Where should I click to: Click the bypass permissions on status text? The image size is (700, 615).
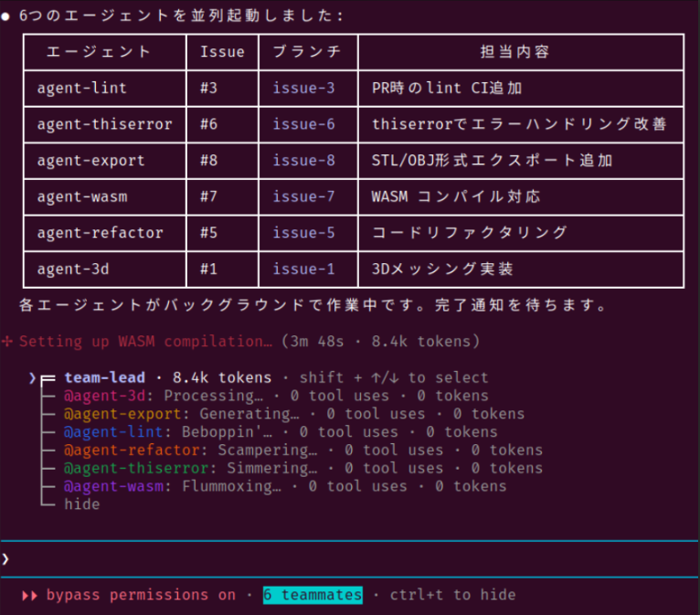141,595
